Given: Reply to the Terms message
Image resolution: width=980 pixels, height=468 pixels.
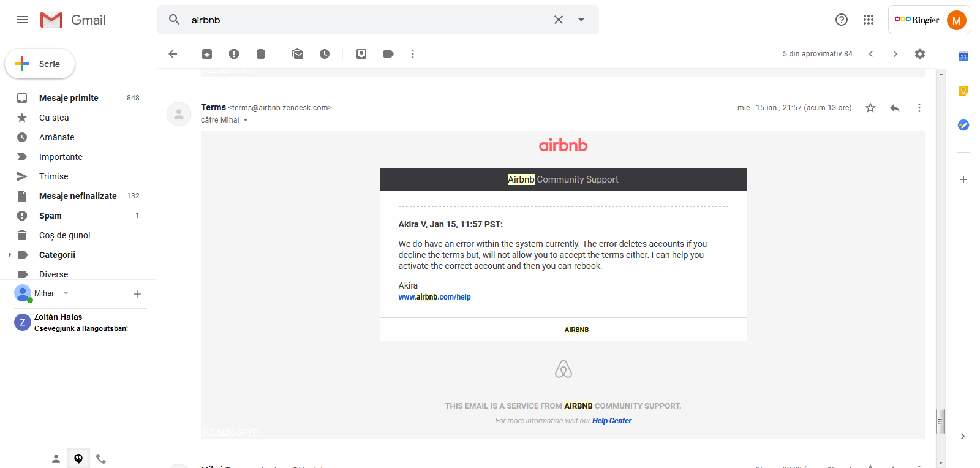Looking at the screenshot, I should click(x=895, y=108).
